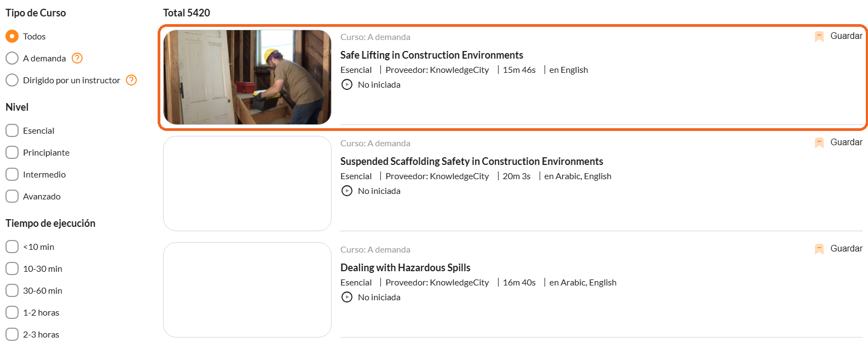Click play status icon under Suspended Scaffolding course

pos(347,191)
